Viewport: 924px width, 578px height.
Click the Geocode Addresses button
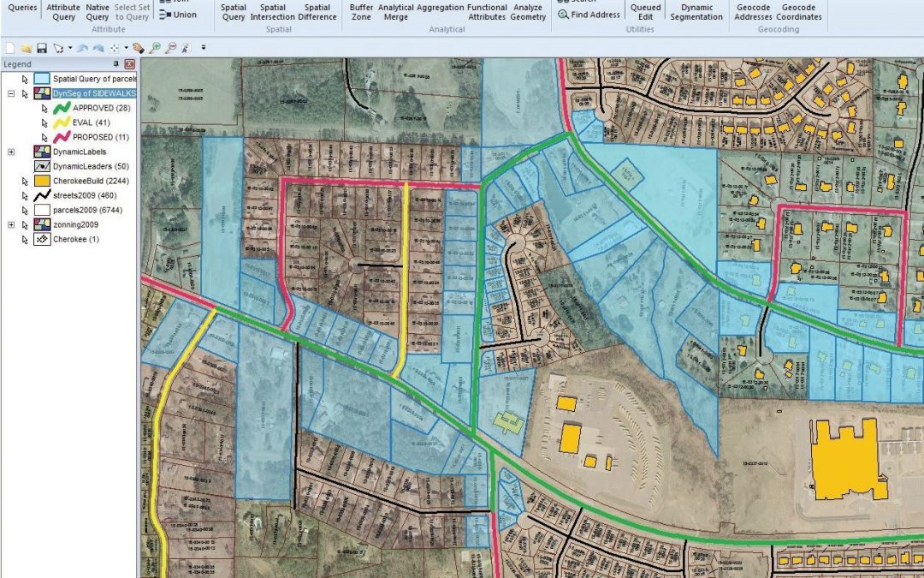tap(753, 12)
